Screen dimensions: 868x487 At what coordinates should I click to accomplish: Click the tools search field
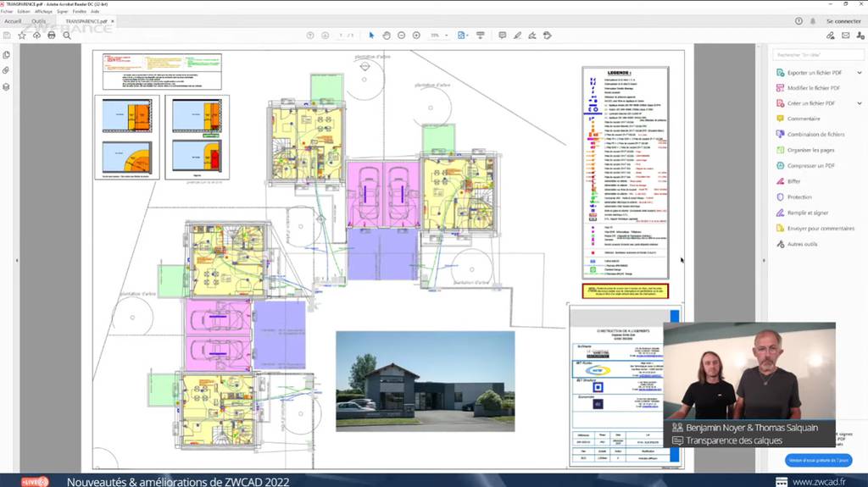coord(818,55)
